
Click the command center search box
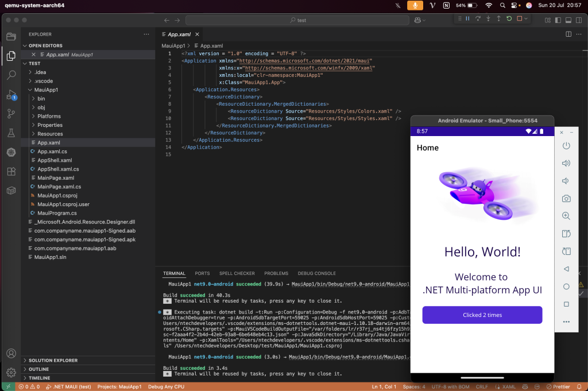297,20
